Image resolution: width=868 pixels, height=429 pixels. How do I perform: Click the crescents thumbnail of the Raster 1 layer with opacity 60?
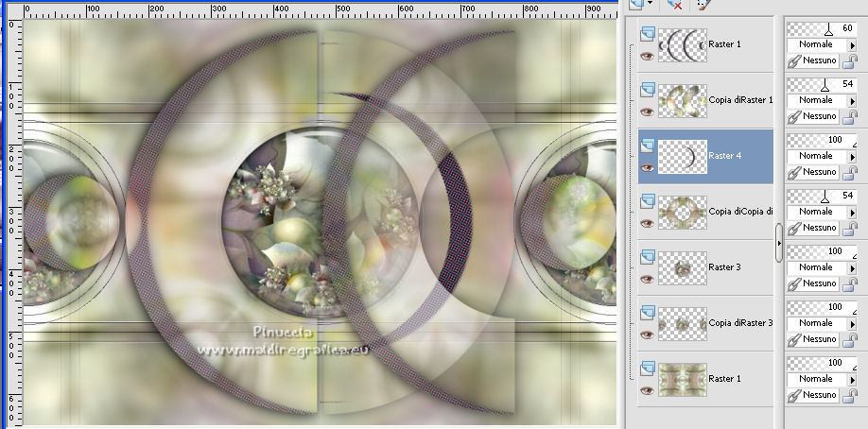[683, 44]
